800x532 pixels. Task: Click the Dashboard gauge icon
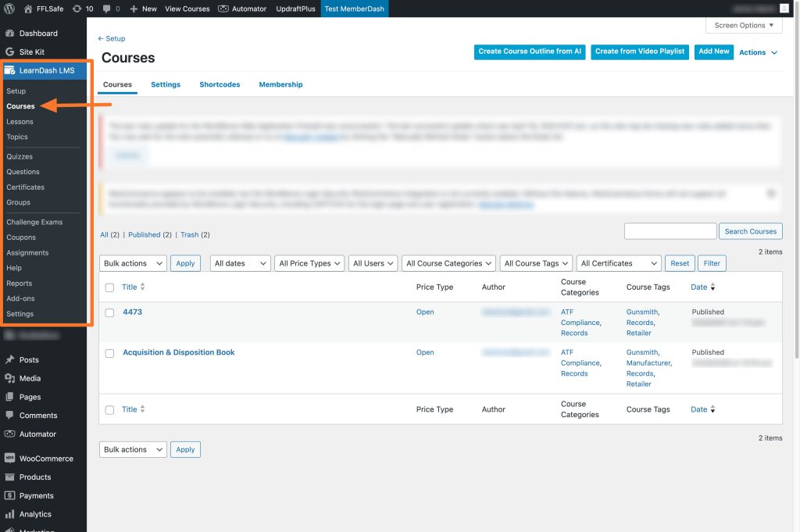point(9,33)
